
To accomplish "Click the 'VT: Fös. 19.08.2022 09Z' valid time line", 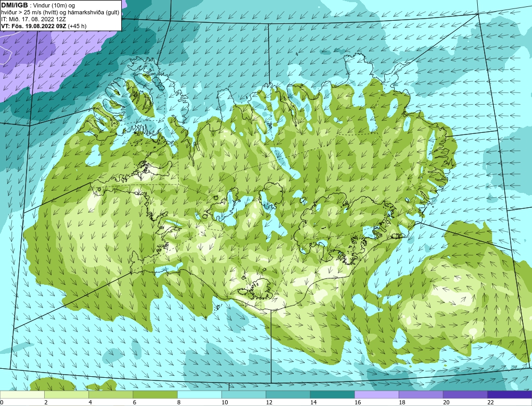I will [44, 26].
